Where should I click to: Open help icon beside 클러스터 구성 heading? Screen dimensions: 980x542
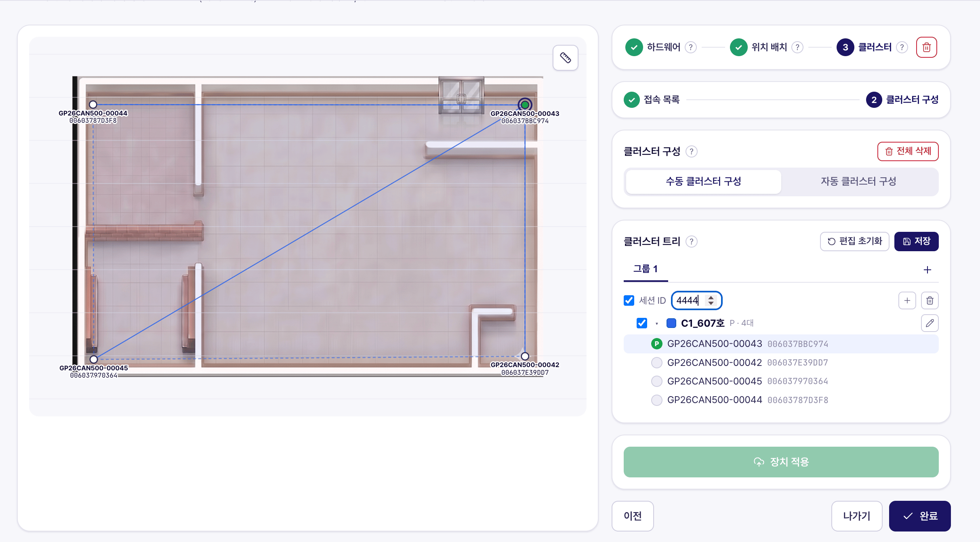pos(692,151)
